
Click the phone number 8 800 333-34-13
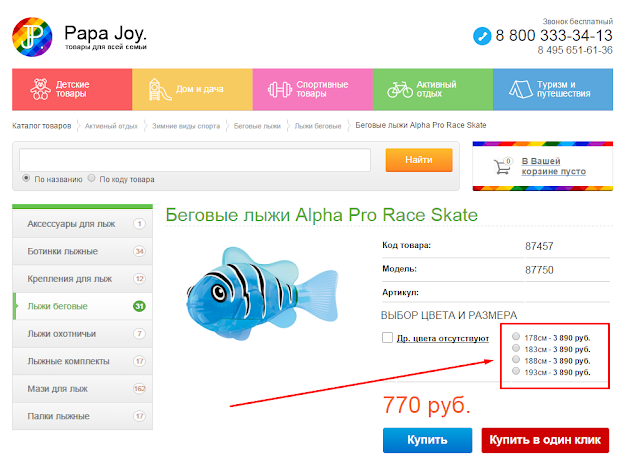[x=554, y=36]
